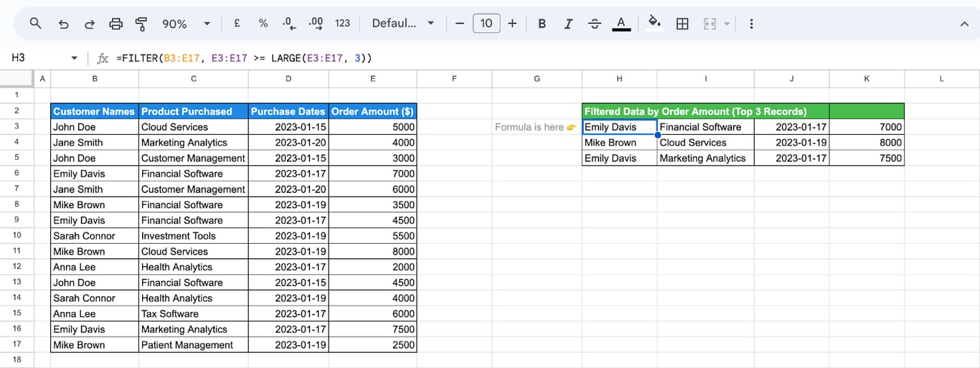Open the search menus magnifier icon
The image size is (980, 368).
point(35,24)
